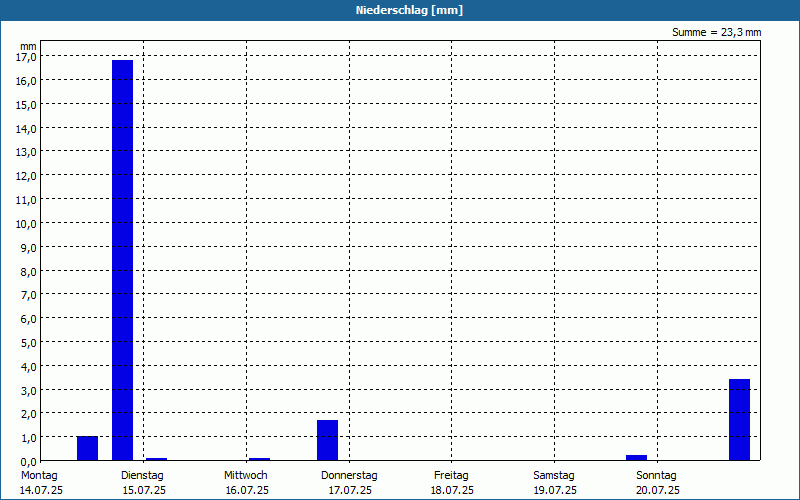Click the 'Freitag' axis label
Image resolution: width=800 pixels, height=500 pixels.
[x=451, y=475]
